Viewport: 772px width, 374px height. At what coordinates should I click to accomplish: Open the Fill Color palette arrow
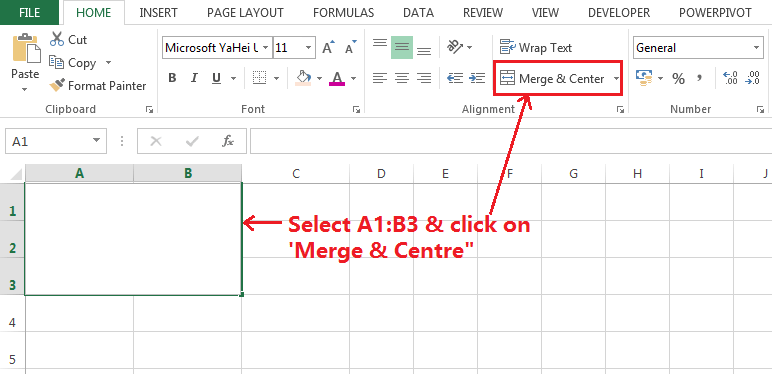(319, 78)
